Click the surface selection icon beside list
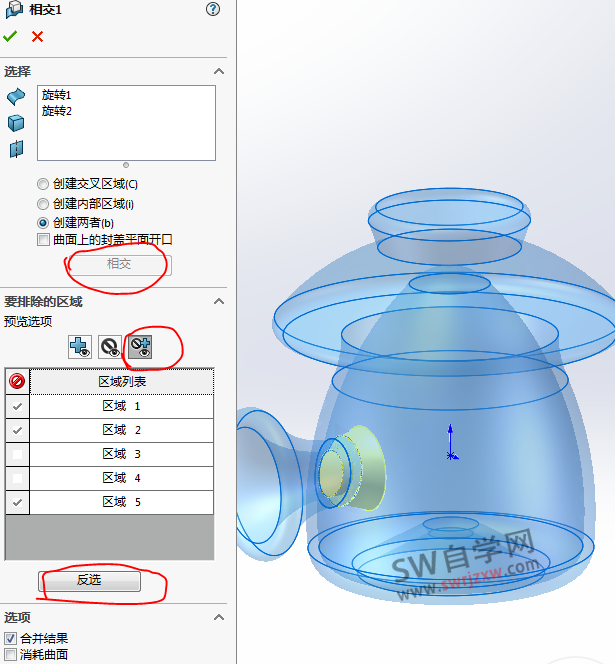 [x=16, y=97]
